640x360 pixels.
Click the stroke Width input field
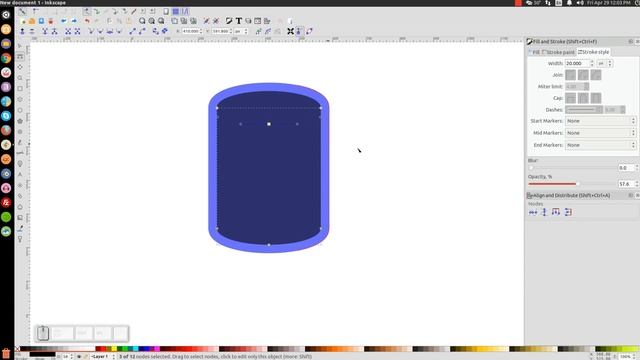[577, 63]
